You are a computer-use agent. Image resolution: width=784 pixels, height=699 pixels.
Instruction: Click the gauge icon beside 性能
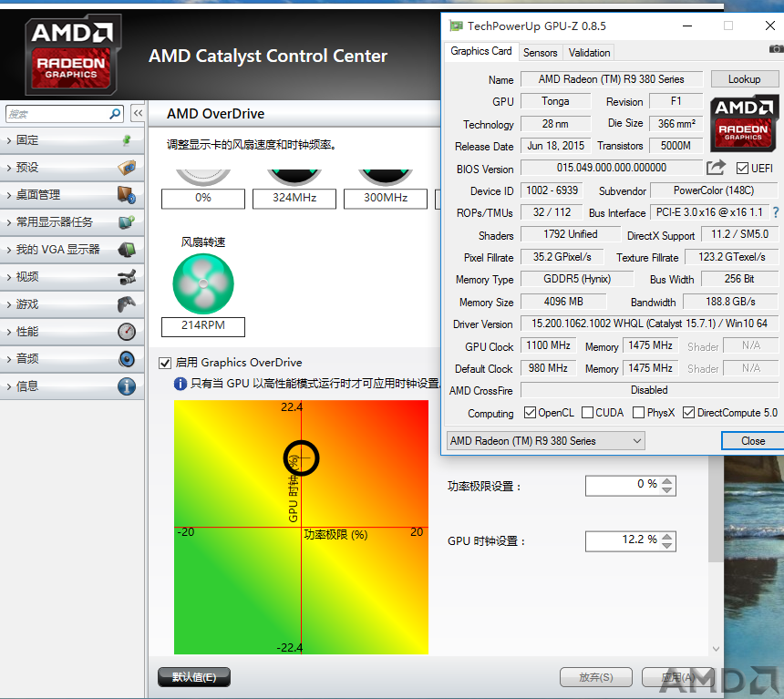(127, 332)
